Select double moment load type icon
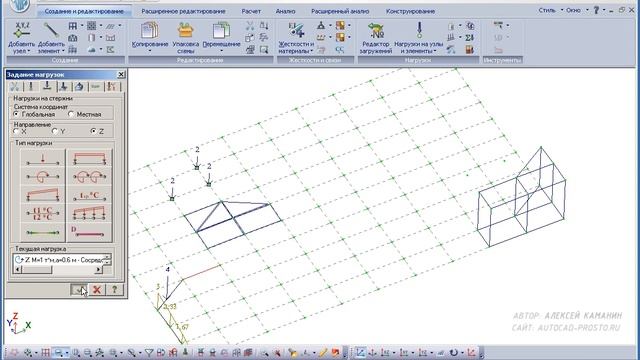 pos(89,177)
